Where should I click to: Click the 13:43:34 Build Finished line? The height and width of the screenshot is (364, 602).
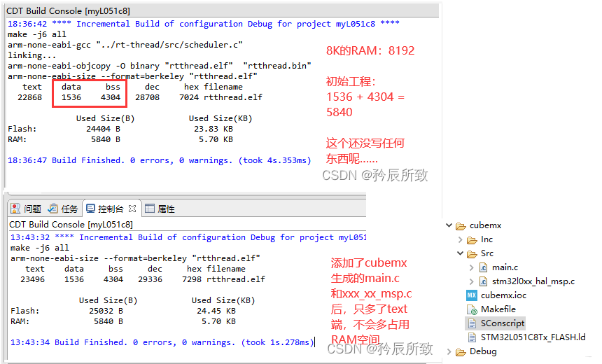click(x=162, y=342)
